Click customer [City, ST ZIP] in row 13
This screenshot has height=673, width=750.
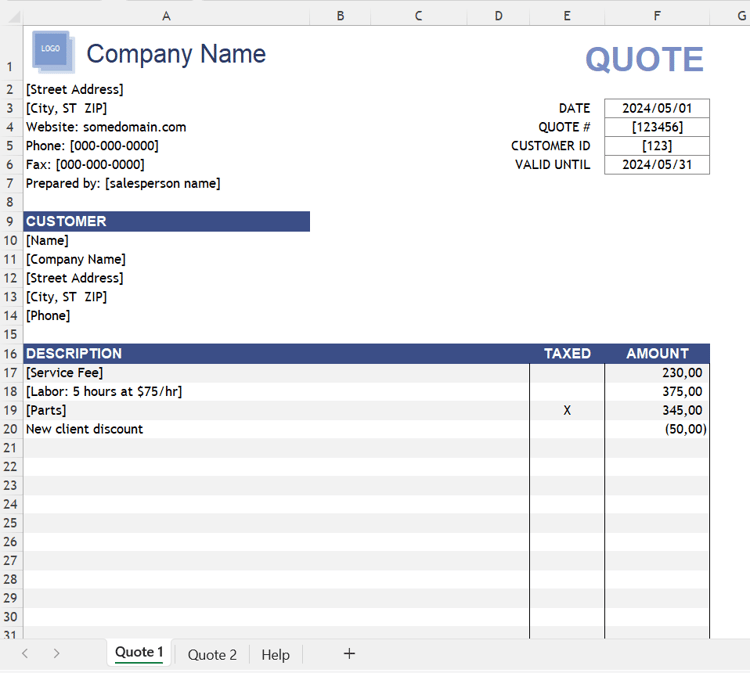[x=66, y=297]
